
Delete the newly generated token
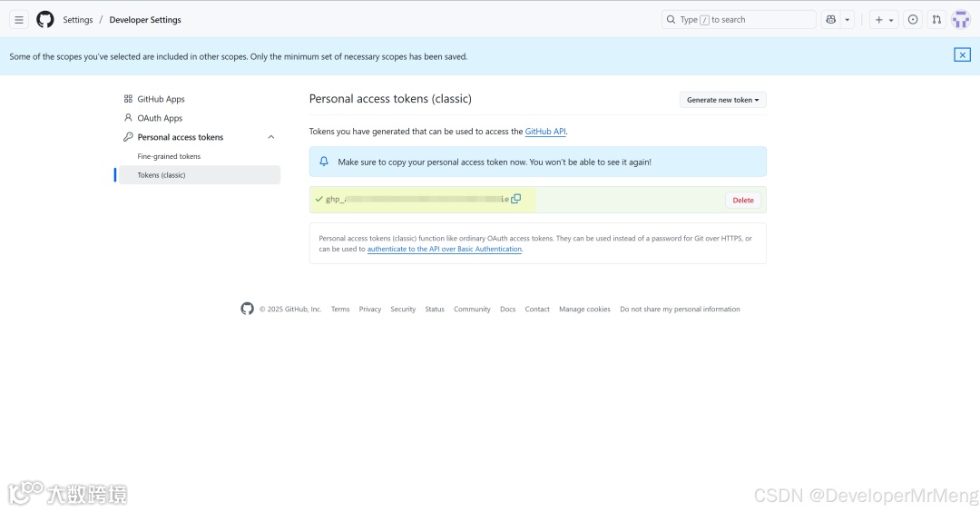743,200
